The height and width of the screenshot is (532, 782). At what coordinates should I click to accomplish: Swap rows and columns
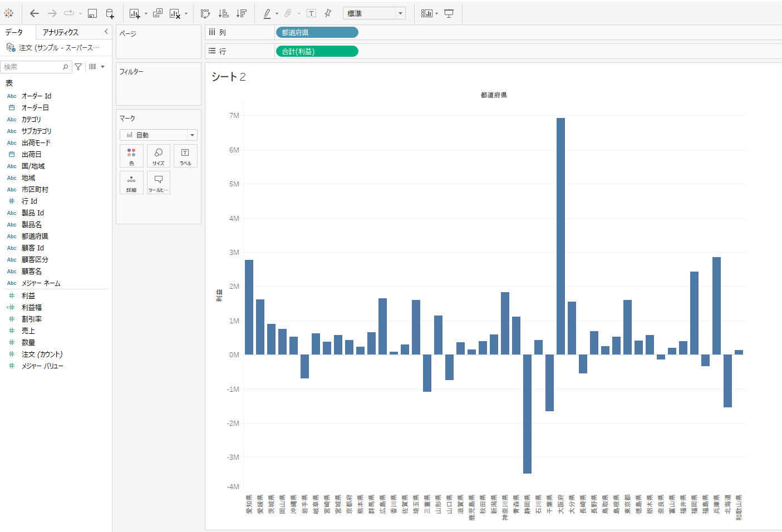click(x=205, y=13)
